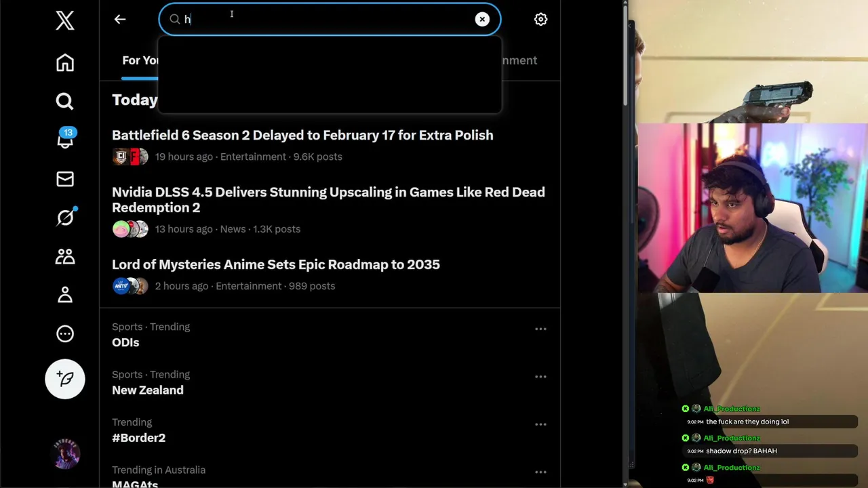Open Nvidia DLSS 4.5 news story

click(x=328, y=200)
